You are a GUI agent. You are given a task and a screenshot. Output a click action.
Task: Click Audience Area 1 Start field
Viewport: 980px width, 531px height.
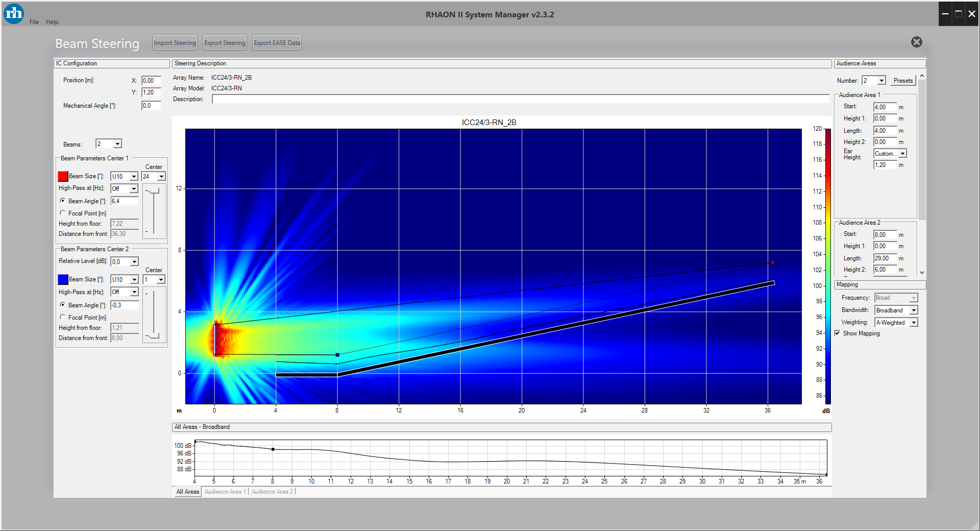[885, 107]
